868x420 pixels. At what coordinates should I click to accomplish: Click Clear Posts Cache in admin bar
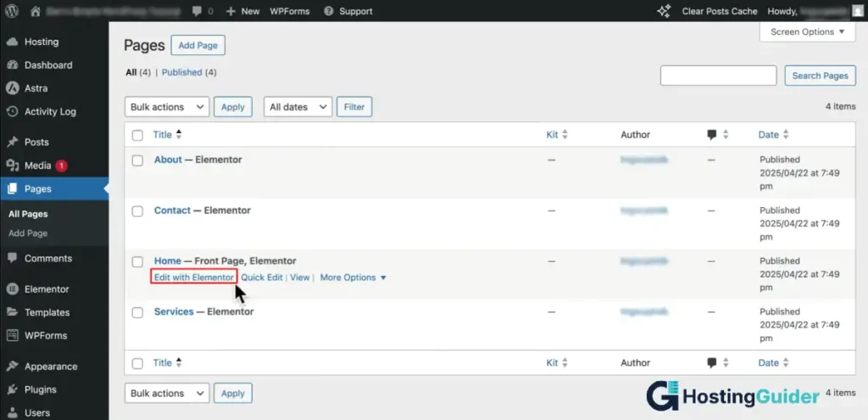(x=720, y=11)
